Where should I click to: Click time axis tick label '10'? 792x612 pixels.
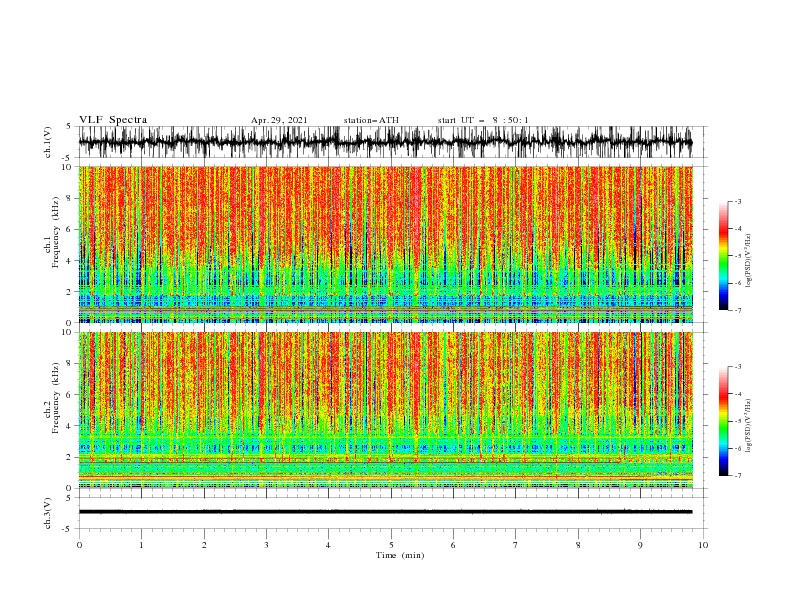pos(703,545)
